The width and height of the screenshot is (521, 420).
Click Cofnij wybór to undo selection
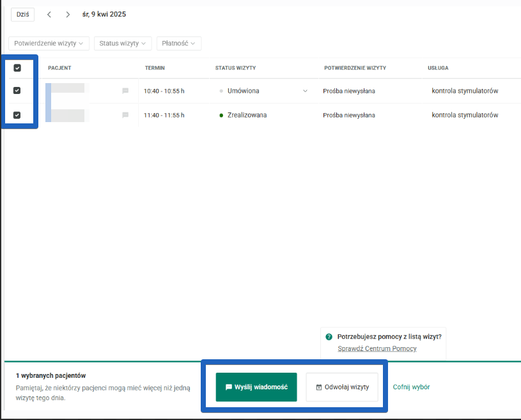(411, 387)
